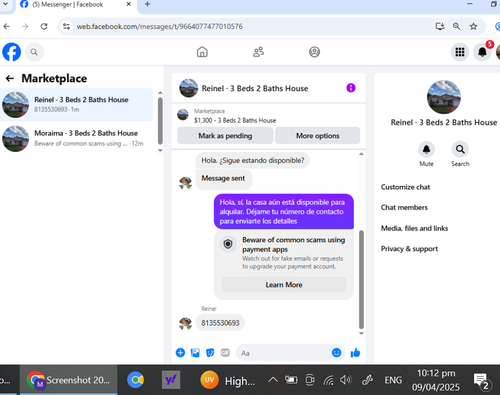Open the tab search chevron dropdown
The height and width of the screenshot is (395, 500).
pyautogui.click(x=5, y=4)
